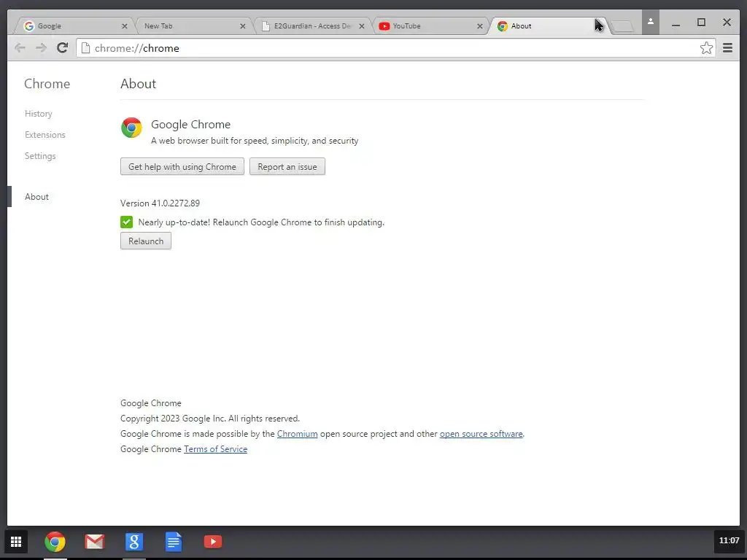The image size is (747, 560).
Task: Open a new tab with the blank tab button
Action: tap(622, 26)
